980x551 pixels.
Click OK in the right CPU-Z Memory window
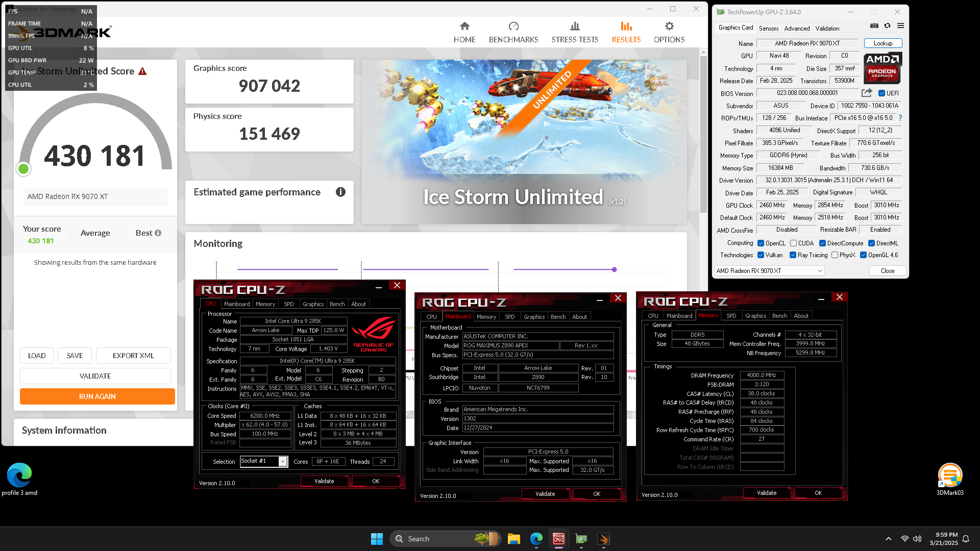(818, 493)
